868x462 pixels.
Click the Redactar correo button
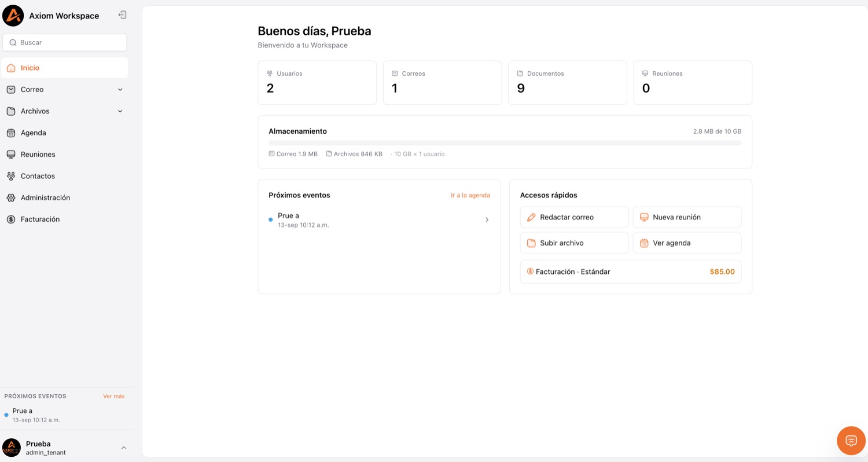point(574,217)
